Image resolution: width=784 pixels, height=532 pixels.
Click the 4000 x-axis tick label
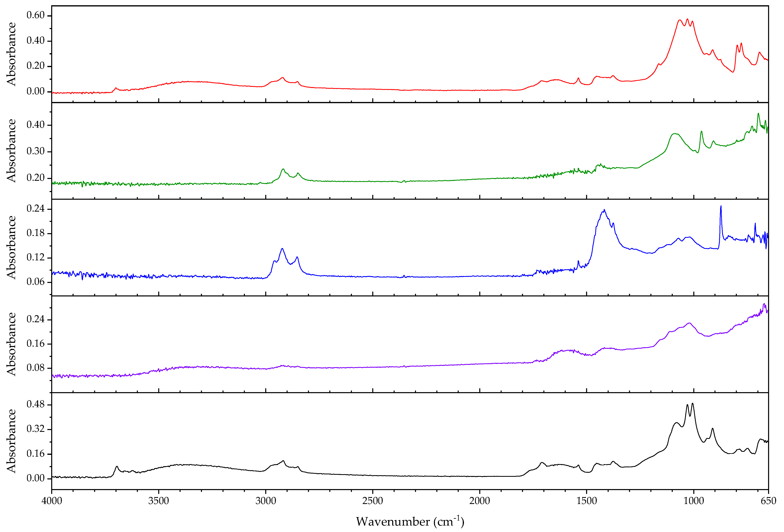pyautogui.click(x=52, y=501)
